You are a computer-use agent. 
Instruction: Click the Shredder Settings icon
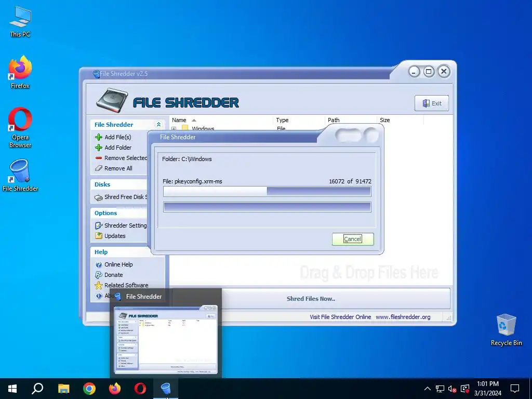(99, 225)
